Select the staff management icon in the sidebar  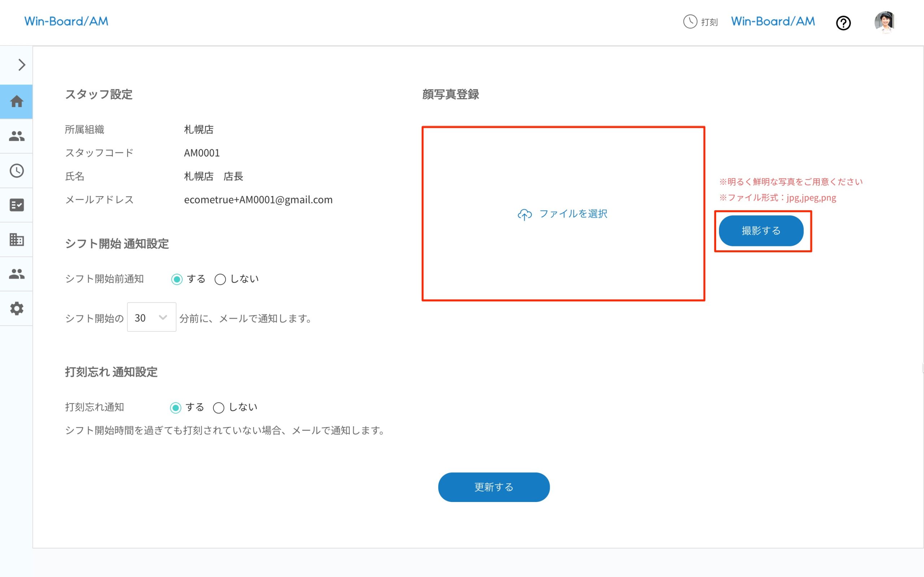(x=16, y=136)
